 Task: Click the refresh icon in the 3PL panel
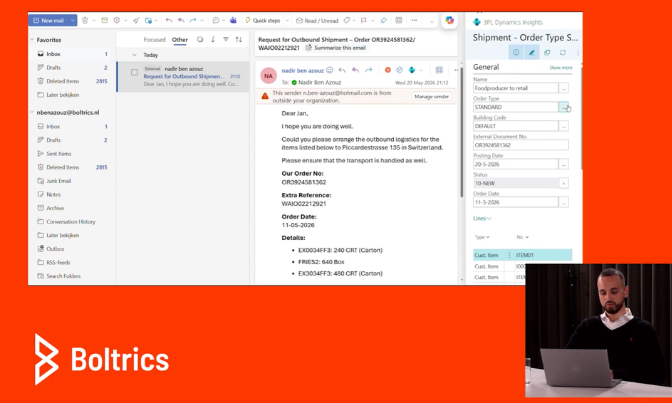click(563, 52)
